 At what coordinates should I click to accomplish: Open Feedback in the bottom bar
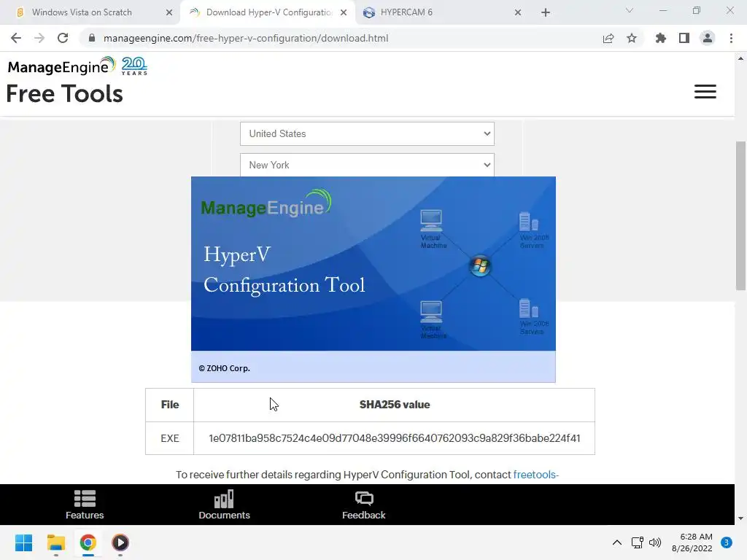[x=364, y=505]
